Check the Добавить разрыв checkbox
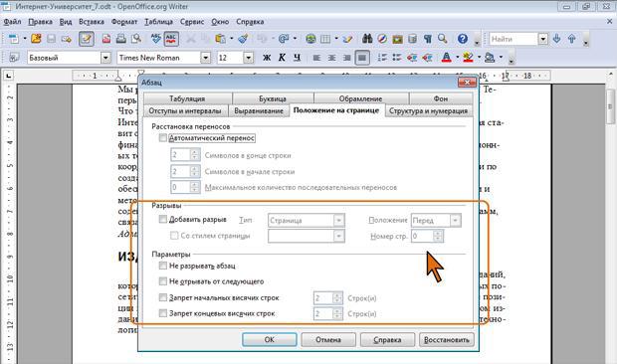The height and width of the screenshot is (364, 617). click(162, 219)
